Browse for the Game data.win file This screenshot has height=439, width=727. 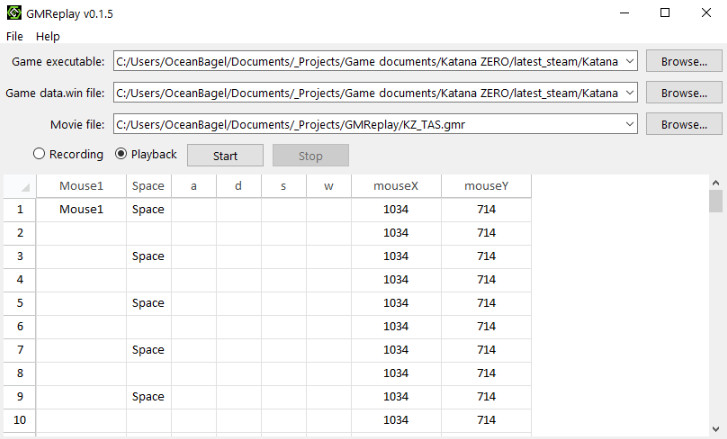(x=684, y=93)
